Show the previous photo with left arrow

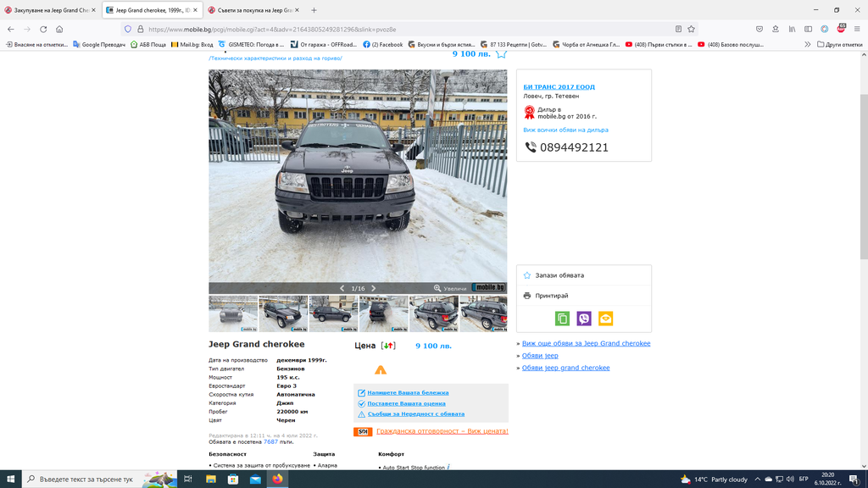(x=342, y=288)
